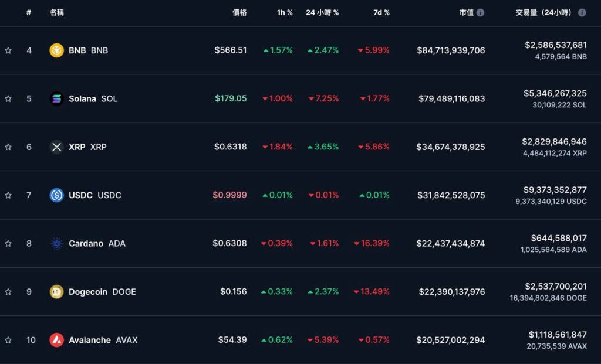Open the Cardano ADA coin page
The width and height of the screenshot is (601, 364).
pos(97,243)
